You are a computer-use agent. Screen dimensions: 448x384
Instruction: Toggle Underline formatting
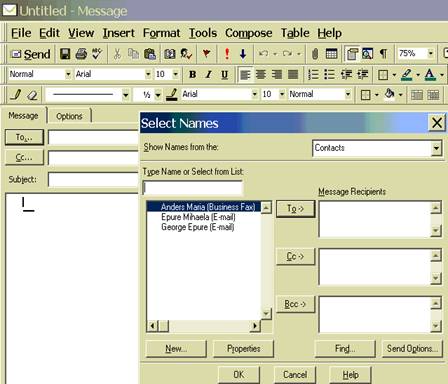click(225, 74)
